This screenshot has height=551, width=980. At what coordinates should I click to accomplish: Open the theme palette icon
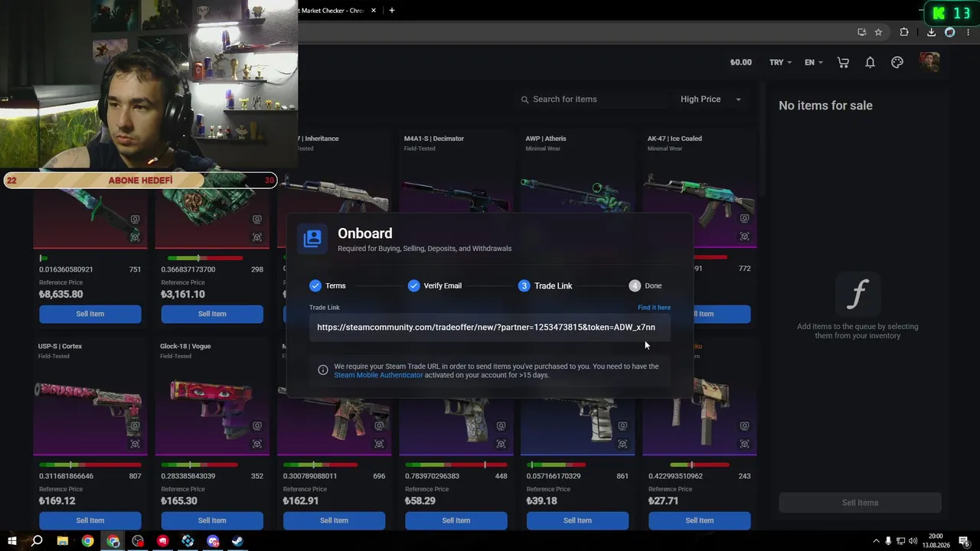pyautogui.click(x=897, y=63)
